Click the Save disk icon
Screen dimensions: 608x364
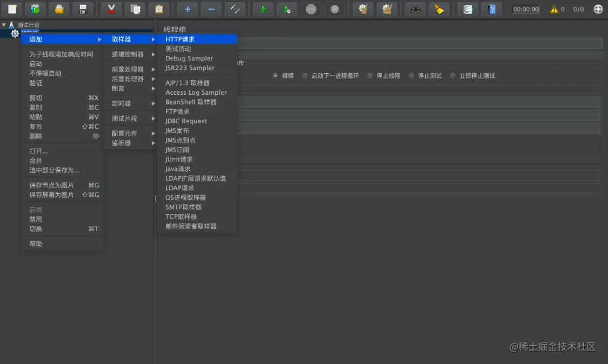(x=82, y=9)
